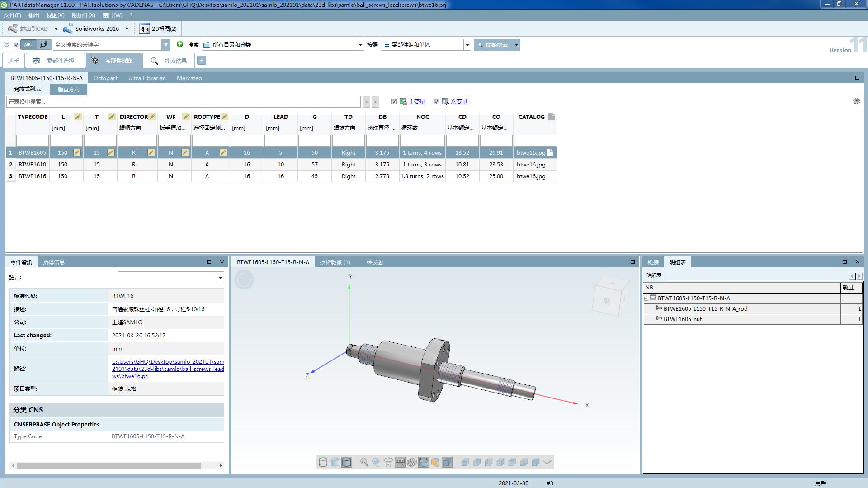Viewport: 868px width, 488px height.
Task: Open the 附加件(X) menu
Action: [83, 15]
